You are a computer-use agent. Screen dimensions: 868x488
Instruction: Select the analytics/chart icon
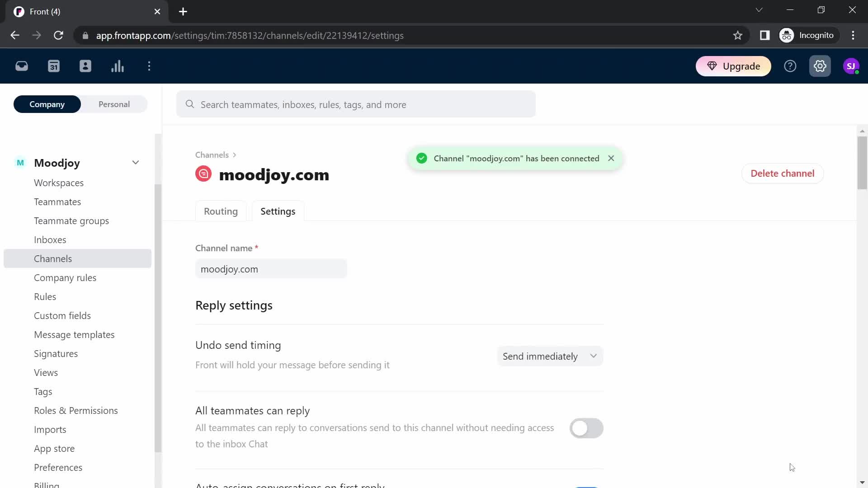(x=117, y=66)
